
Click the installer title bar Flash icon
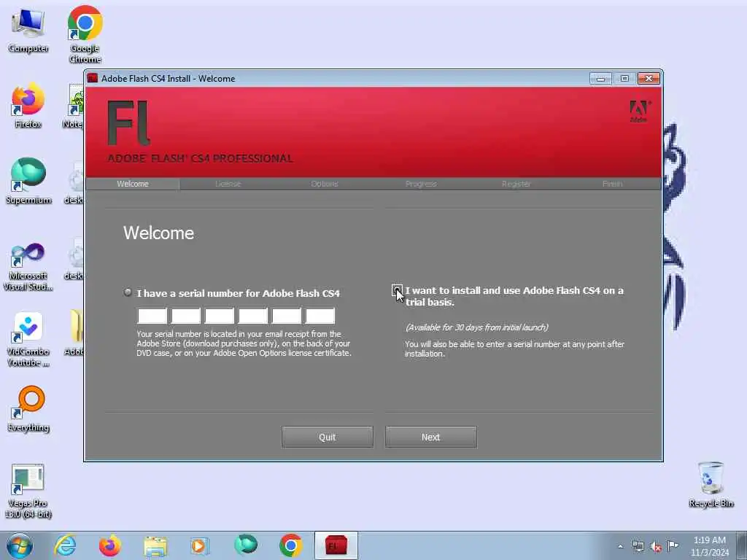(x=93, y=78)
